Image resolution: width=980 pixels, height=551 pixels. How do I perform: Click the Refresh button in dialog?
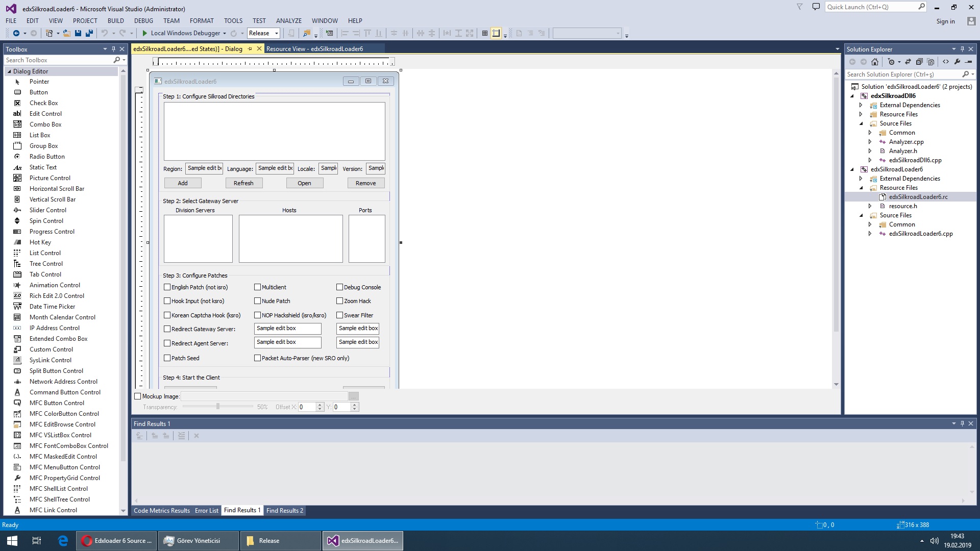(243, 183)
